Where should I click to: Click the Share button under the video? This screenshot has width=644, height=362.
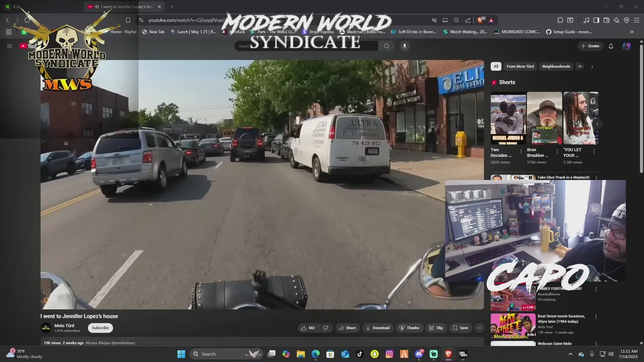[347, 328]
